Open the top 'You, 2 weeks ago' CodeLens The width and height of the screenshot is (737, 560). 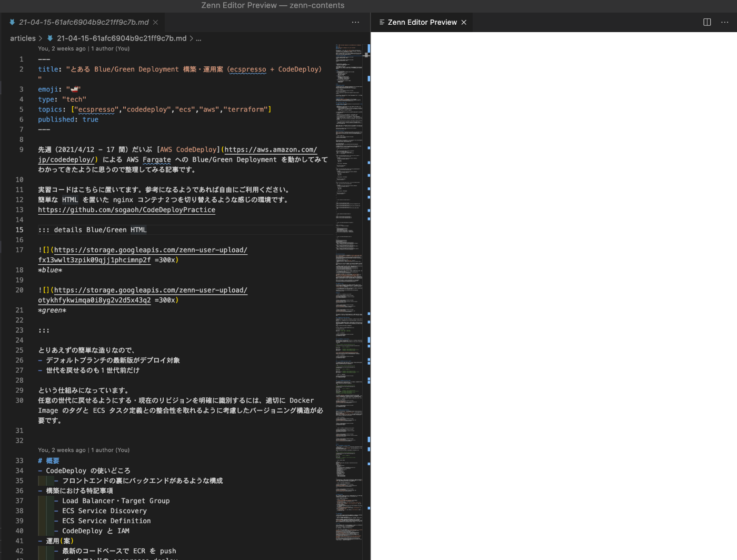[x=84, y=48]
